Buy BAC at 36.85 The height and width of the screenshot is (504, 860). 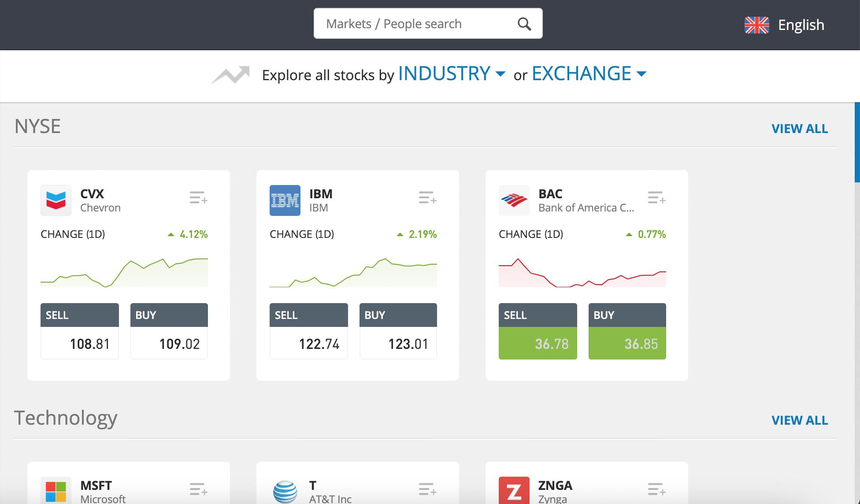(x=627, y=331)
